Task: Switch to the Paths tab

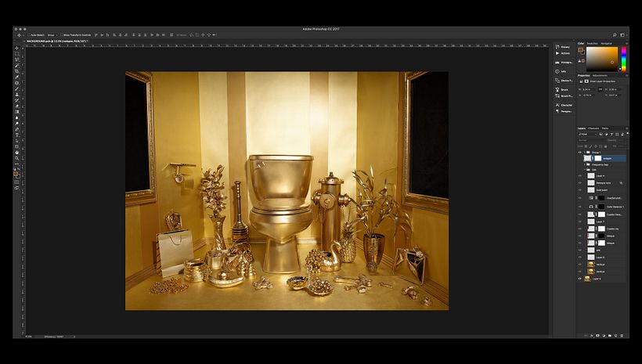Action: click(605, 128)
